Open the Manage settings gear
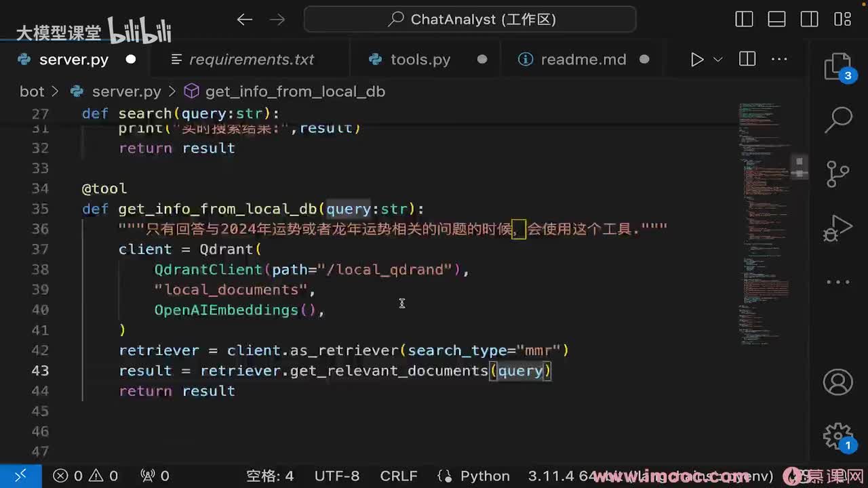868x488 pixels. [x=838, y=436]
